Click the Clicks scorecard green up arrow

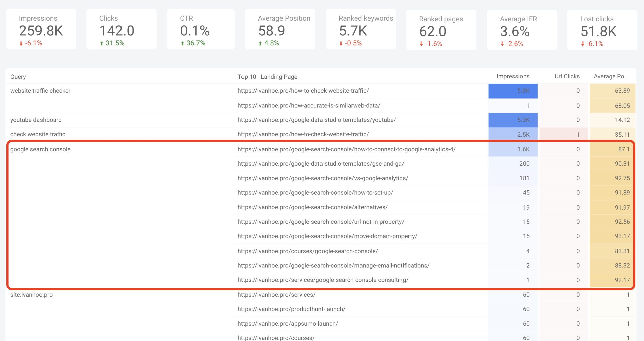click(x=101, y=43)
